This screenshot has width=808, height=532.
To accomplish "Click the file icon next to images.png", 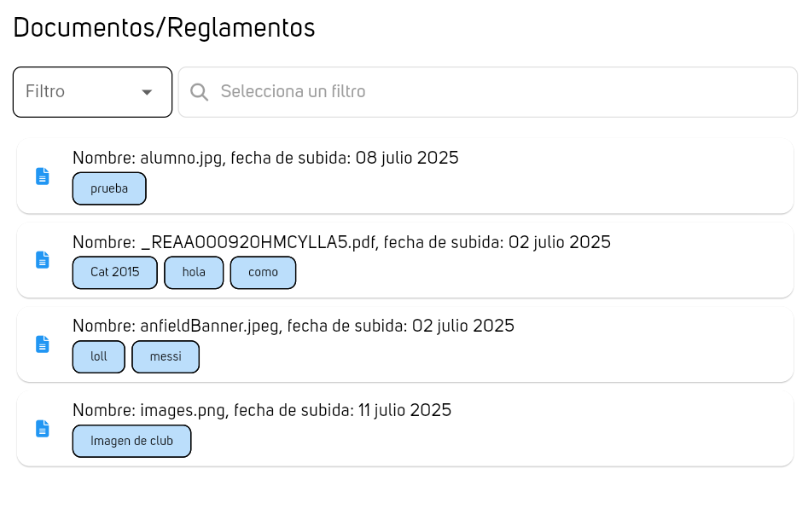I will click(x=43, y=429).
